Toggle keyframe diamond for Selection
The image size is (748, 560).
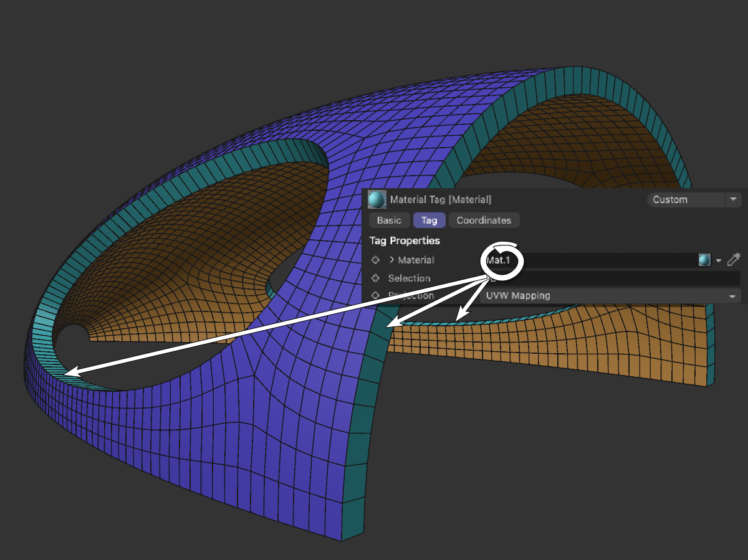pyautogui.click(x=375, y=278)
